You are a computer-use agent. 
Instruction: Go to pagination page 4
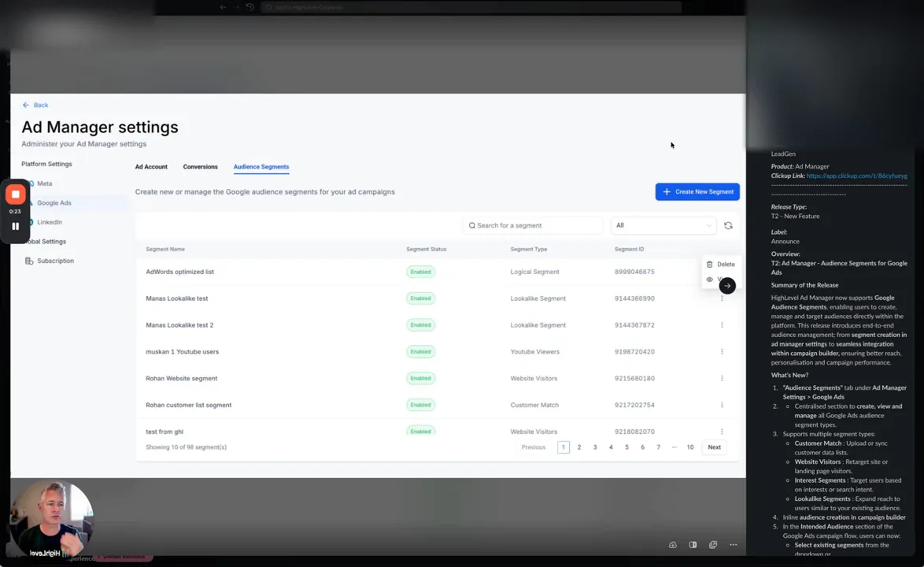[x=611, y=447]
